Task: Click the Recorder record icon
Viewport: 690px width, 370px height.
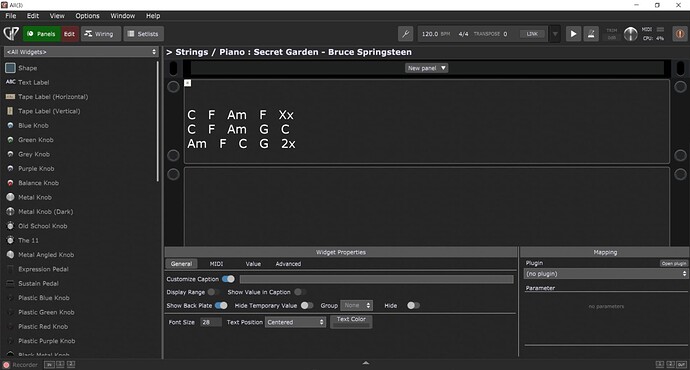Action: pyautogui.click(x=6, y=365)
